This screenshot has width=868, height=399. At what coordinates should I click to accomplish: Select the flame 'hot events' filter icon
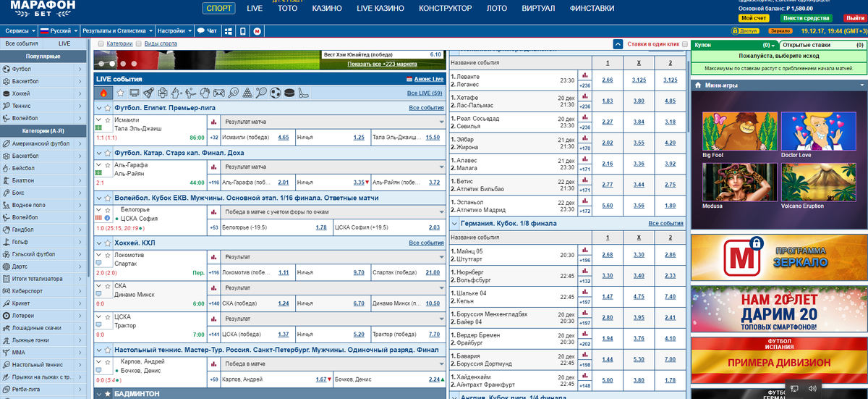(x=103, y=93)
